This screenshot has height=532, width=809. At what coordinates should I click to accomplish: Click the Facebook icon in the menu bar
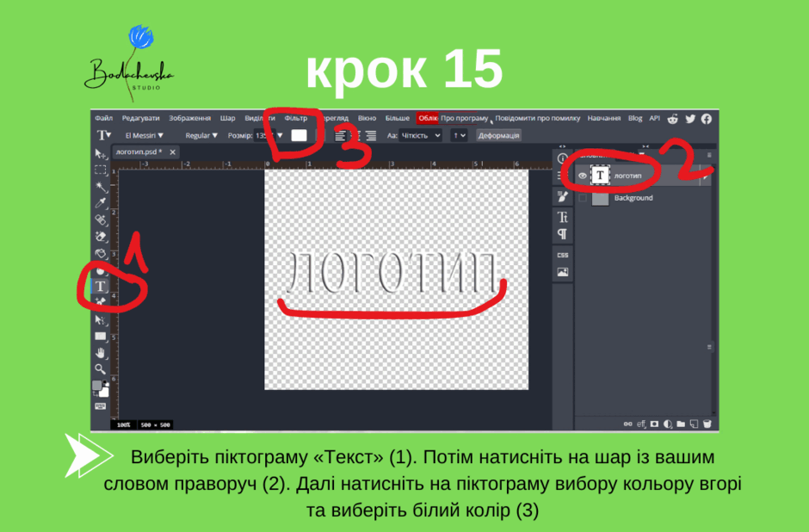coord(707,119)
